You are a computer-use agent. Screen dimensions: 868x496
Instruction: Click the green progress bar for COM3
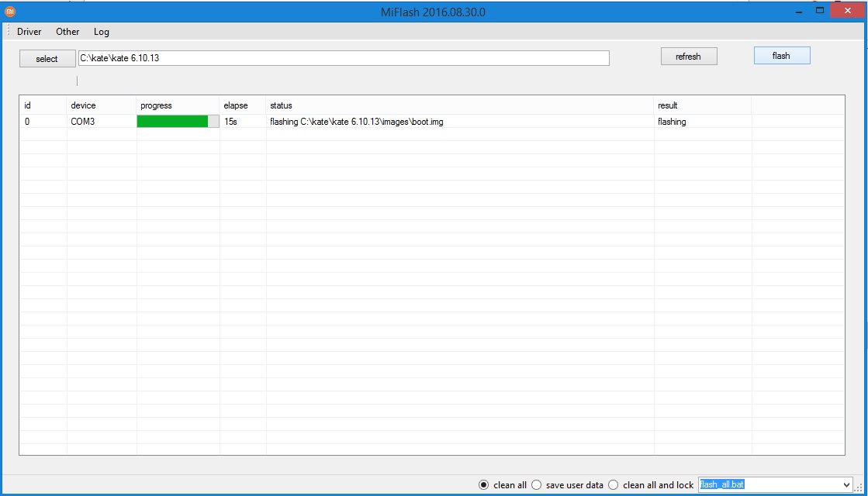click(x=178, y=121)
